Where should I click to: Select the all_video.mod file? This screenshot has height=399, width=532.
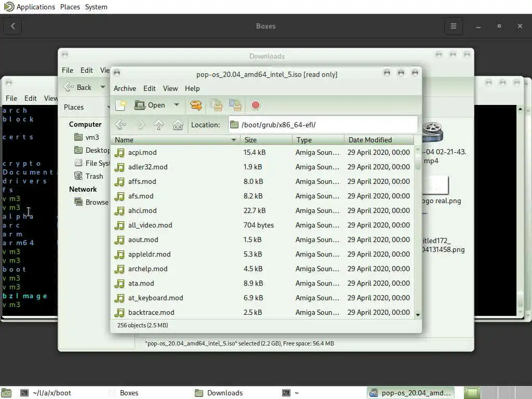[x=150, y=225]
